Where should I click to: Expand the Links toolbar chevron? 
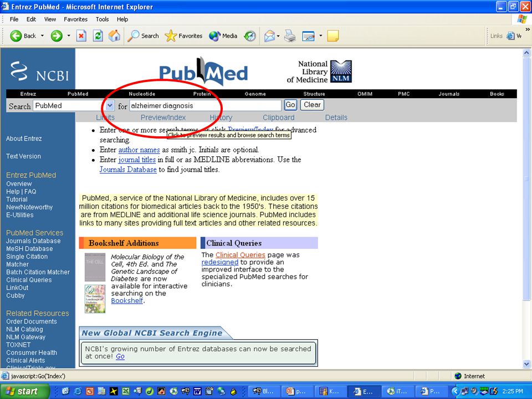point(528,29)
